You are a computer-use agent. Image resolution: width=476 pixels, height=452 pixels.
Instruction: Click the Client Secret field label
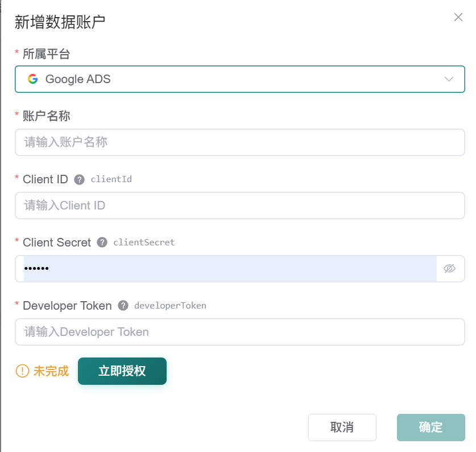coord(57,243)
